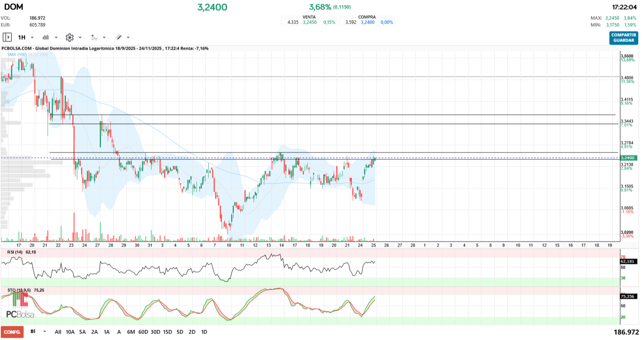The image size is (644, 340).
Task: Expand the 1H timeframe dropdown
Action: [32, 37]
